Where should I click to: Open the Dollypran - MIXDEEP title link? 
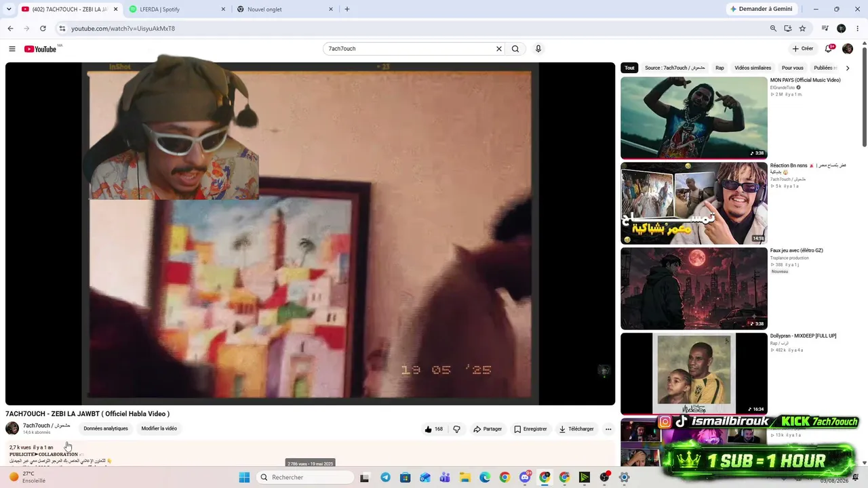[x=803, y=336]
